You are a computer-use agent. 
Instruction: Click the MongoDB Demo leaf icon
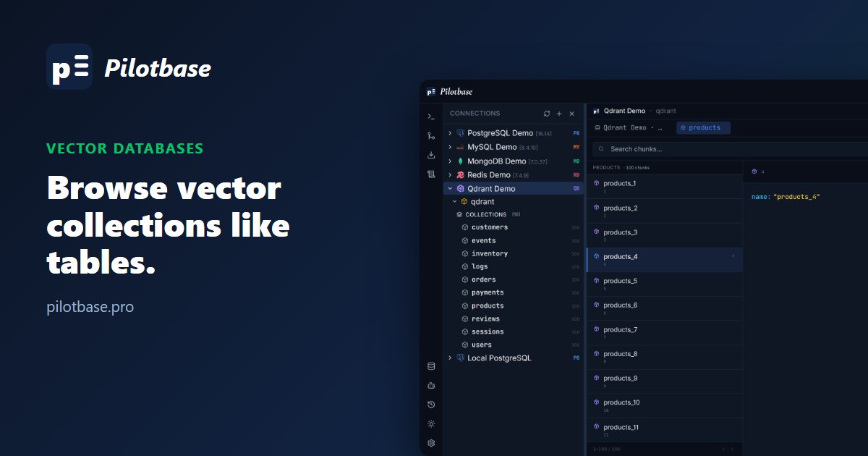coord(461,161)
